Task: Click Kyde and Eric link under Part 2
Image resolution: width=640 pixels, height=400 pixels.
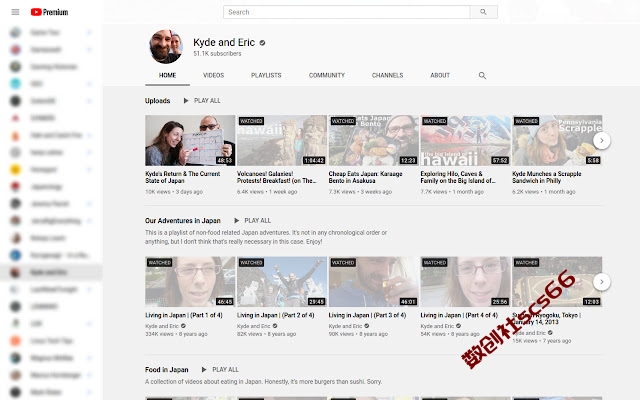Action: (x=253, y=326)
